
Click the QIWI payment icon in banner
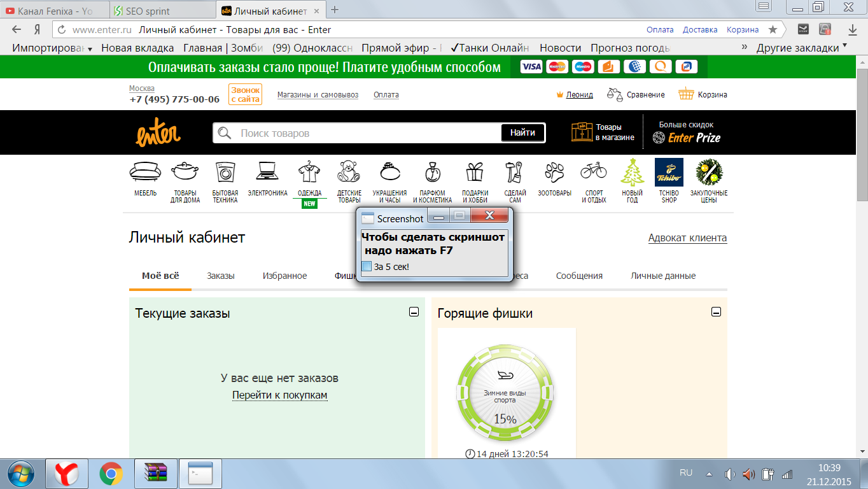point(661,67)
